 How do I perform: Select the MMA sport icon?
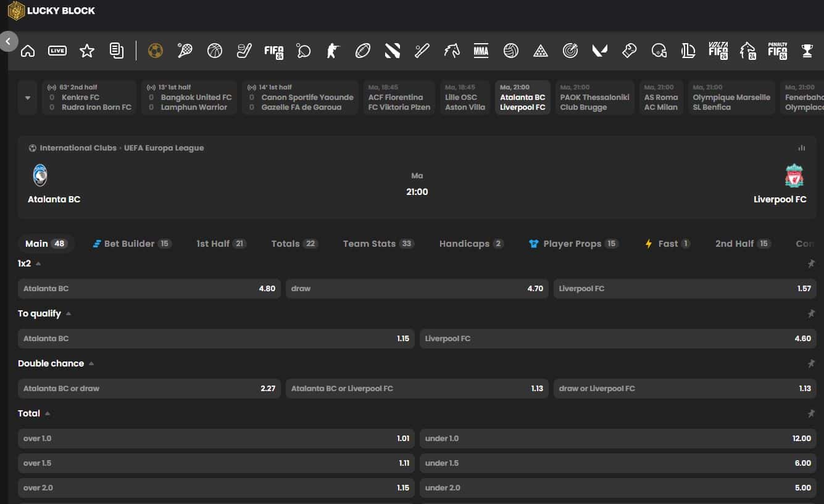pyautogui.click(x=481, y=51)
